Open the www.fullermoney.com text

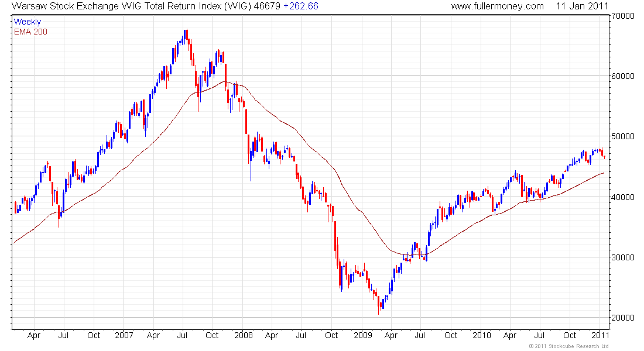[498, 6]
